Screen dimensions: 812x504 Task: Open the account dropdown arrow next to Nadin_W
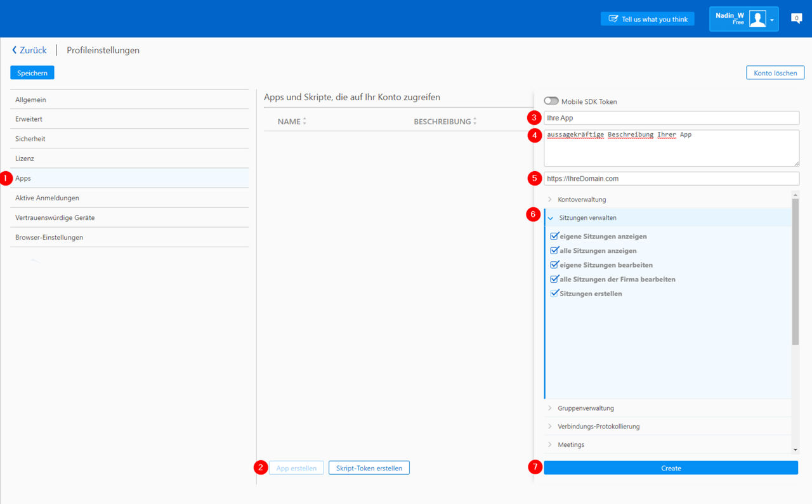pyautogui.click(x=772, y=20)
